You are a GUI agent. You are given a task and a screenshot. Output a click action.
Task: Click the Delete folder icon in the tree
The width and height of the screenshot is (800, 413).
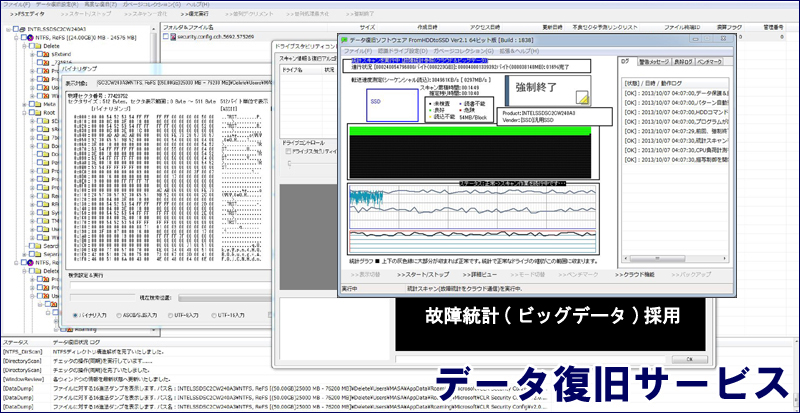click(x=39, y=45)
